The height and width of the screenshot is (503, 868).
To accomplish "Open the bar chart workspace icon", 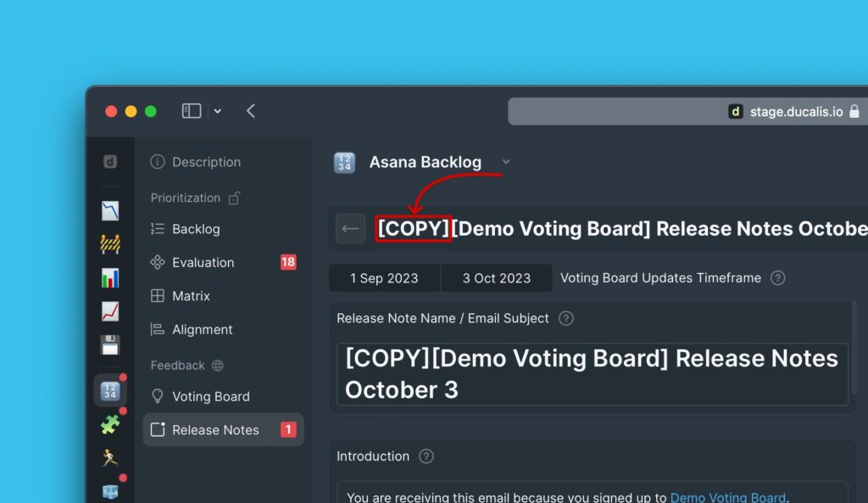I will pyautogui.click(x=110, y=278).
